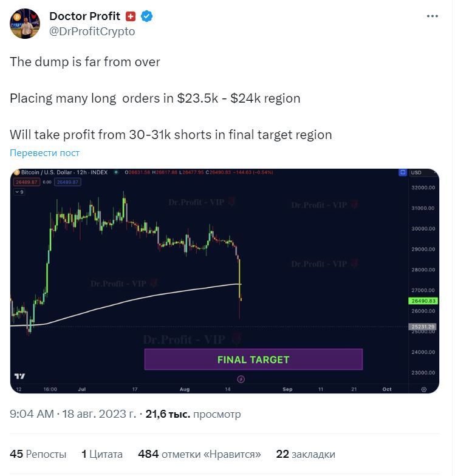View the 484 likes list
This screenshot has height=476, width=455.
pos(199,454)
